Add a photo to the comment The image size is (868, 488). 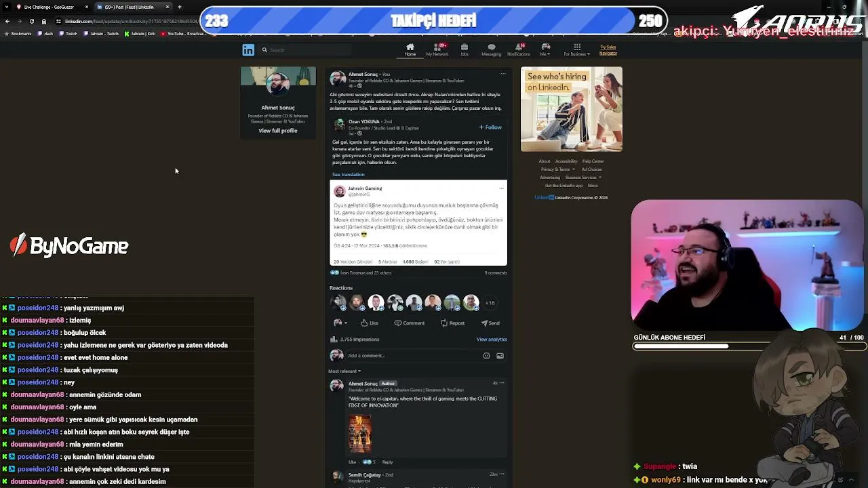tap(500, 355)
